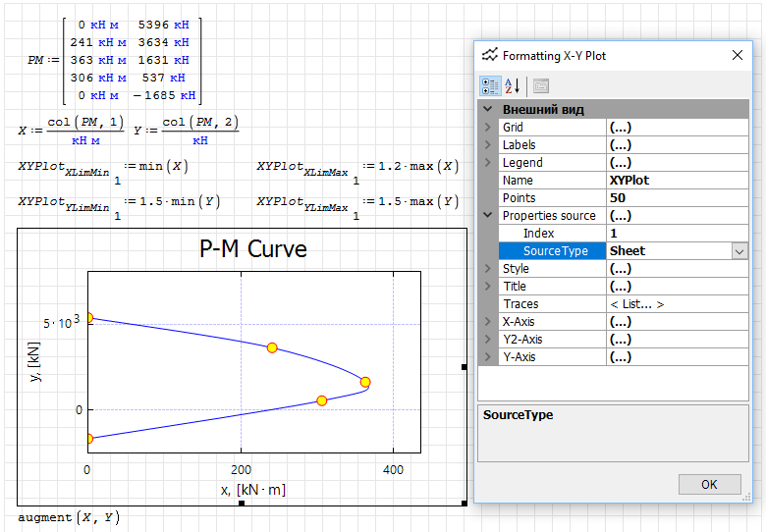Edit the Points value field

click(676, 198)
